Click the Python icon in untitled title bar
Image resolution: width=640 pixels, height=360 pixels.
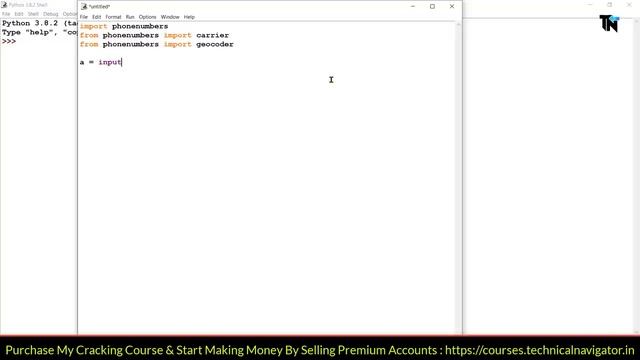[x=84, y=7]
